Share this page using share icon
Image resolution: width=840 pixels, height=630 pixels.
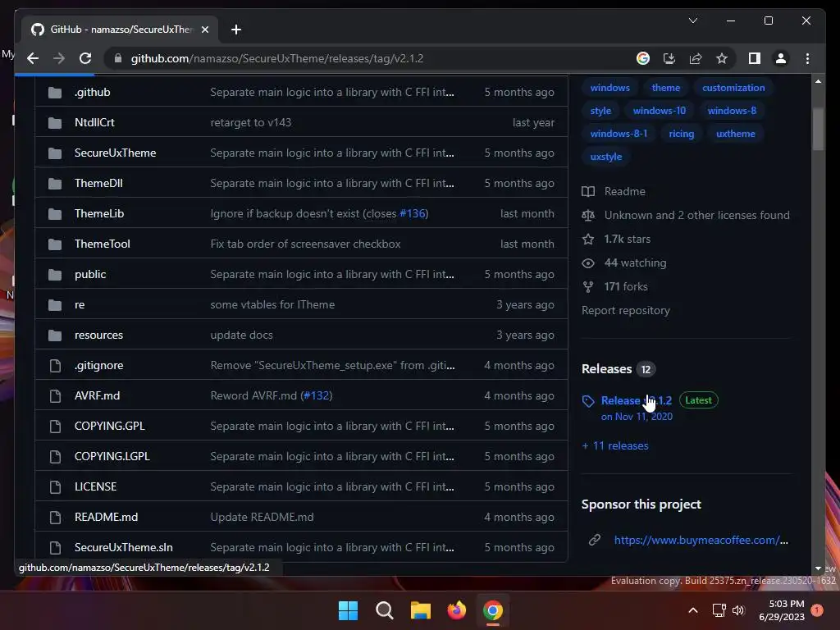click(696, 58)
